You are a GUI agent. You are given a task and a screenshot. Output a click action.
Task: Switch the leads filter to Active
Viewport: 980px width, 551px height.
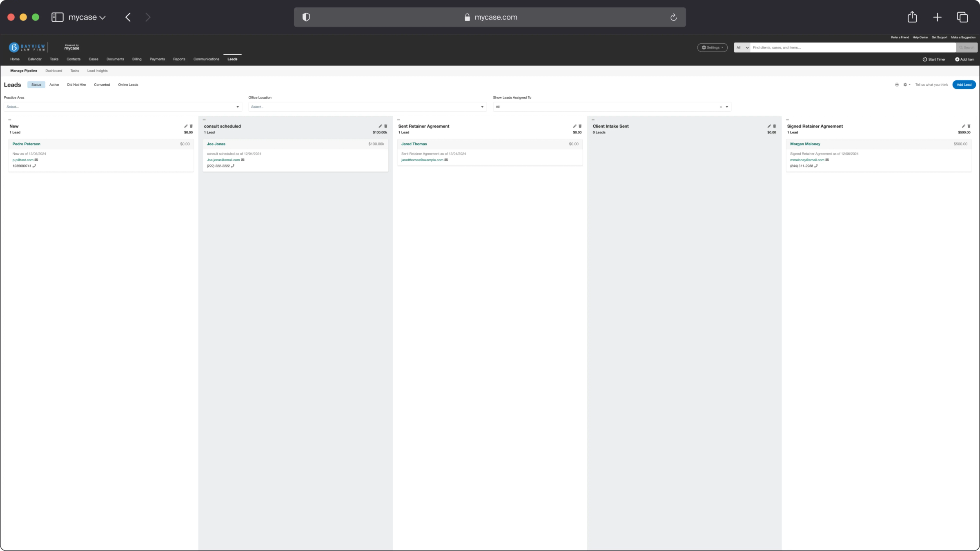tap(54, 84)
